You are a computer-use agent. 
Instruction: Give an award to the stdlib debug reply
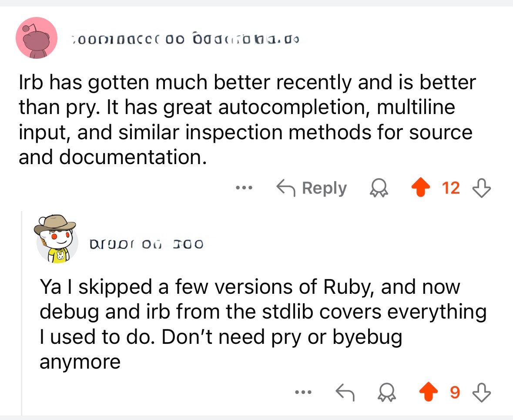(385, 393)
